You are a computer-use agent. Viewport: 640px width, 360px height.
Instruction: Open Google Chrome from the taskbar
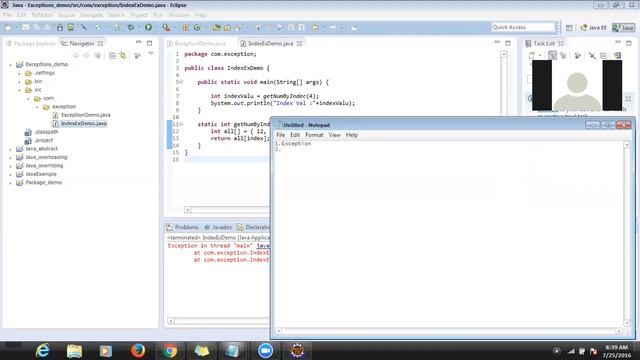click(x=170, y=351)
